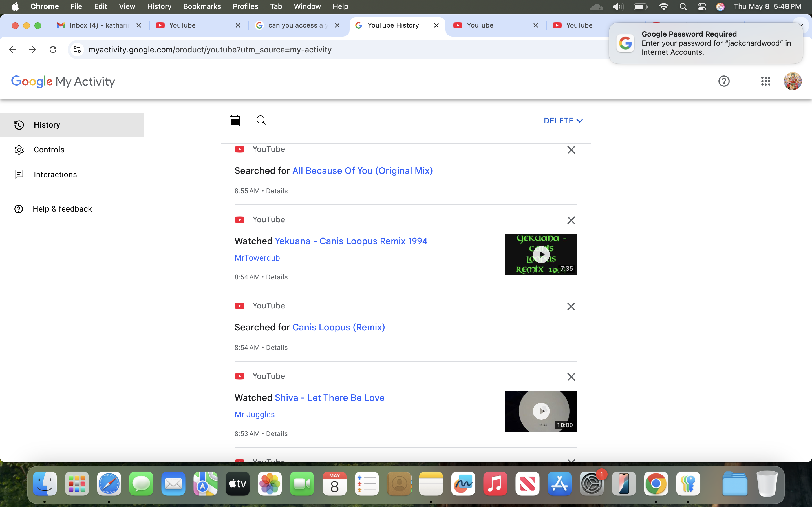This screenshot has width=812, height=507.
Task: Open the Mr Juggles channel link
Action: tap(254, 414)
